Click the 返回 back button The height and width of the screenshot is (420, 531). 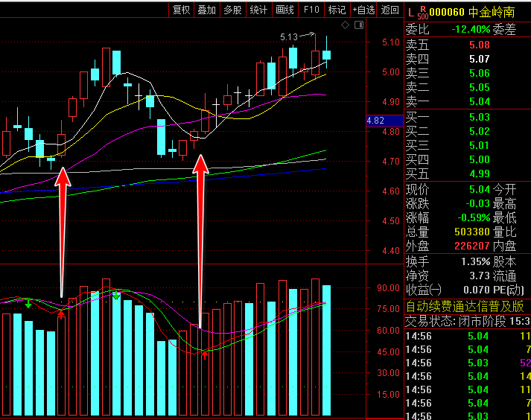click(389, 10)
